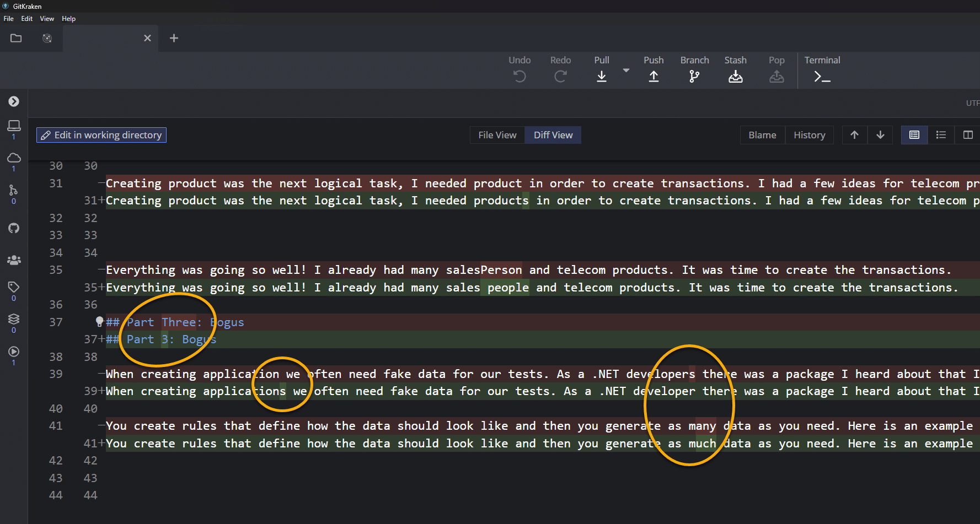Click the Pop stash icon
The width and height of the screenshot is (980, 524).
(776, 76)
